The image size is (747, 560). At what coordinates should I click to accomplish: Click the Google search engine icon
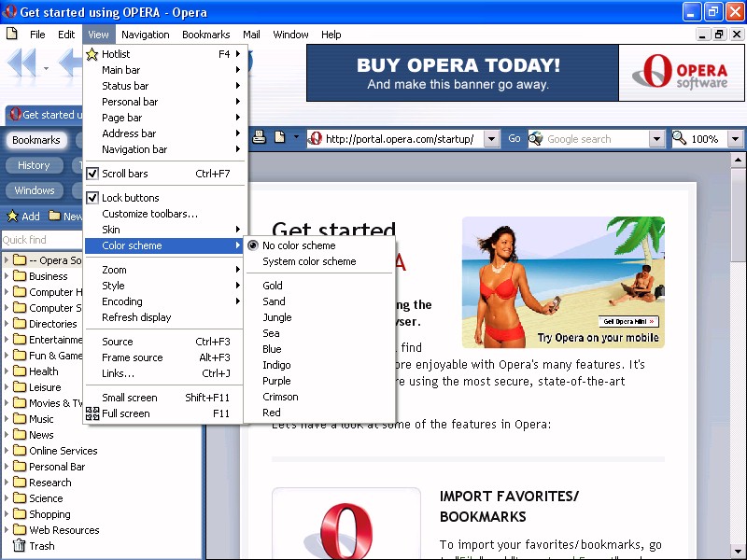point(537,139)
